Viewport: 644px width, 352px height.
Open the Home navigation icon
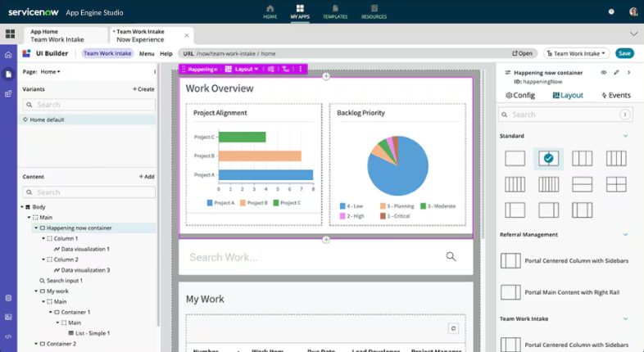pos(270,12)
